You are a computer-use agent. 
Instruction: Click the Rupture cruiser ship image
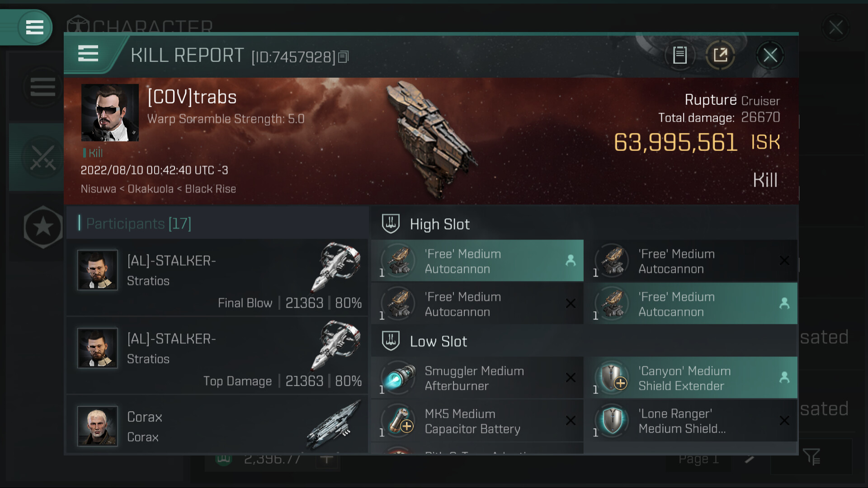[x=429, y=140]
